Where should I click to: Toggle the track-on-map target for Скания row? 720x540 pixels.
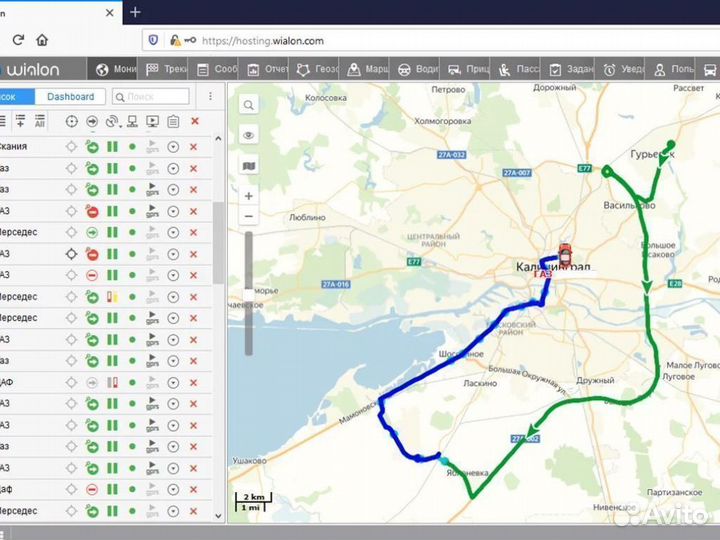[71, 147]
